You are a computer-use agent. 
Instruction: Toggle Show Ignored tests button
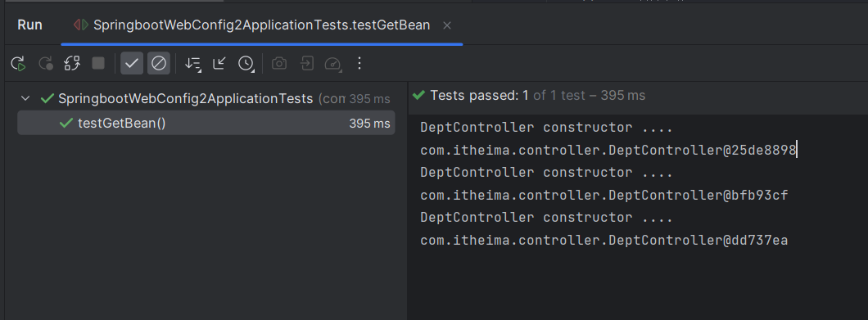[x=159, y=64]
